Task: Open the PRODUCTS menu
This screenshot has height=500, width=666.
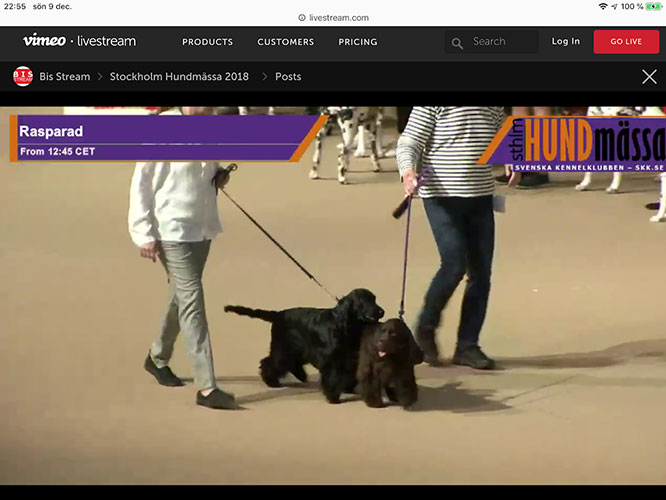Action: 207,42
